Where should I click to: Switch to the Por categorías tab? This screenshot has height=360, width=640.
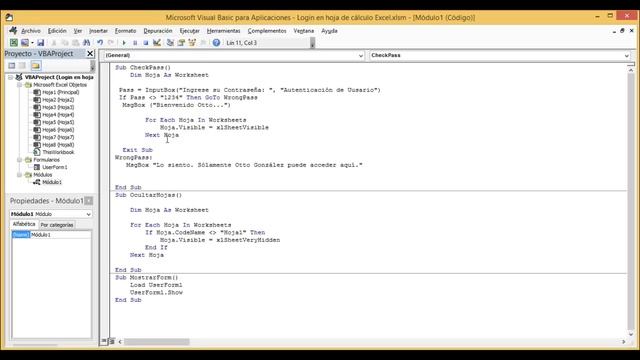(x=57, y=225)
